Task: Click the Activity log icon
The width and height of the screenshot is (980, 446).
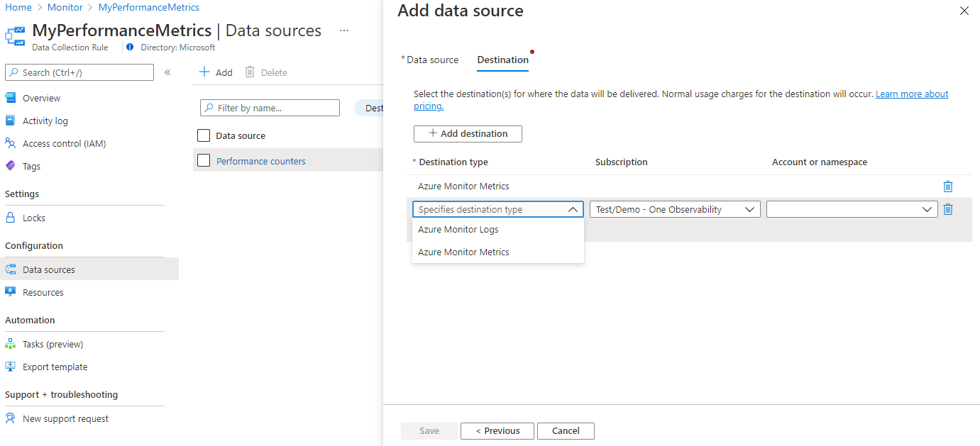Action: (x=11, y=121)
